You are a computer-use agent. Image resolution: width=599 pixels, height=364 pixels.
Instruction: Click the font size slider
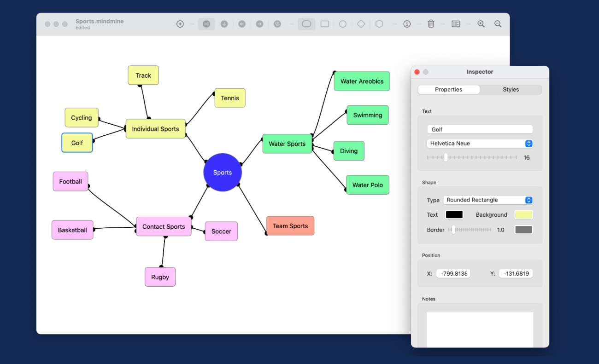[x=471, y=157]
